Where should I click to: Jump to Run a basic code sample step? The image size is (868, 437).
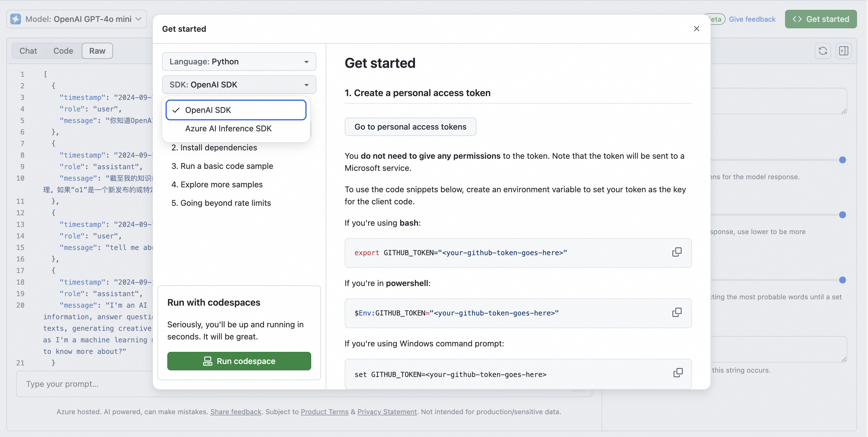click(x=222, y=166)
